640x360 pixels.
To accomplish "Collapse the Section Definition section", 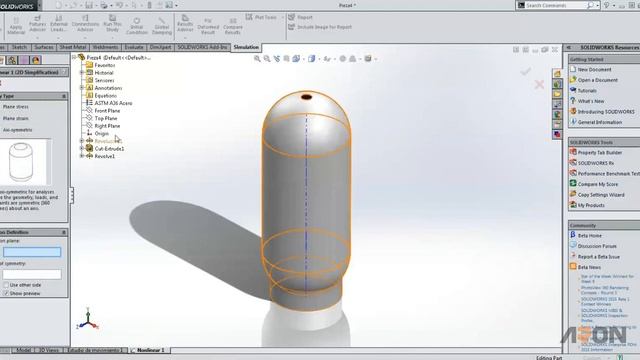I will (64, 232).
